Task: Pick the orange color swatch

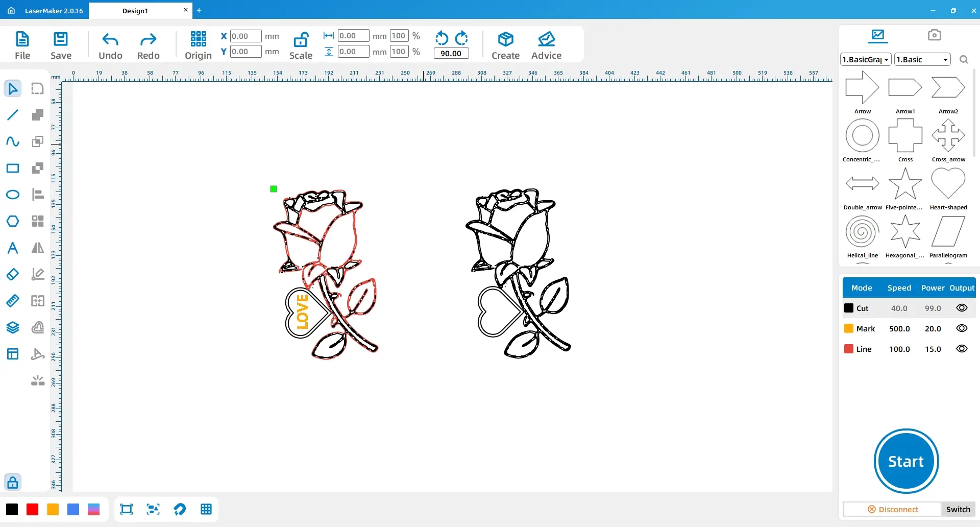Action: [53, 509]
